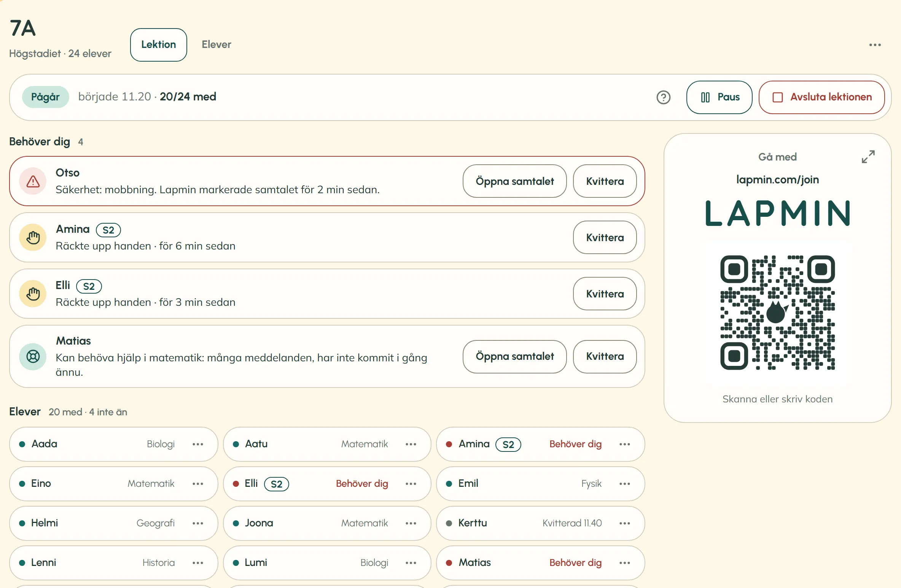This screenshot has height=588, width=901.
Task: Click the lapmin.com/join link text
Action: tap(778, 180)
